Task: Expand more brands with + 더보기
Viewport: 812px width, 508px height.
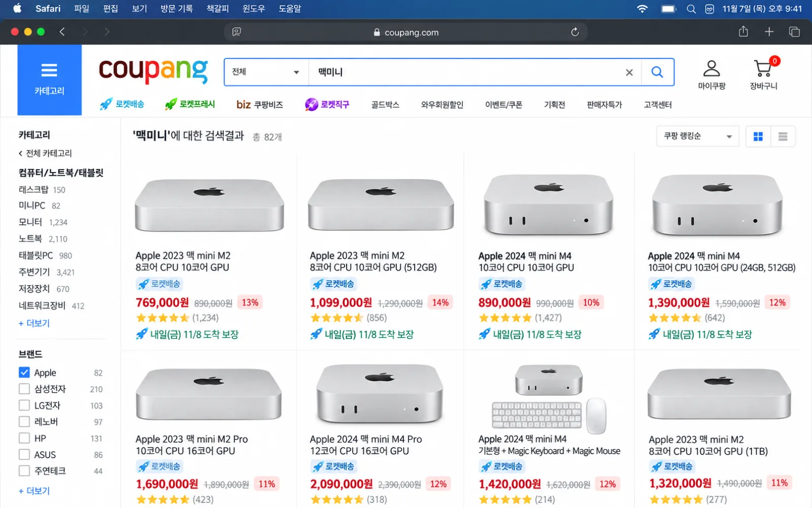Action: tap(34, 491)
